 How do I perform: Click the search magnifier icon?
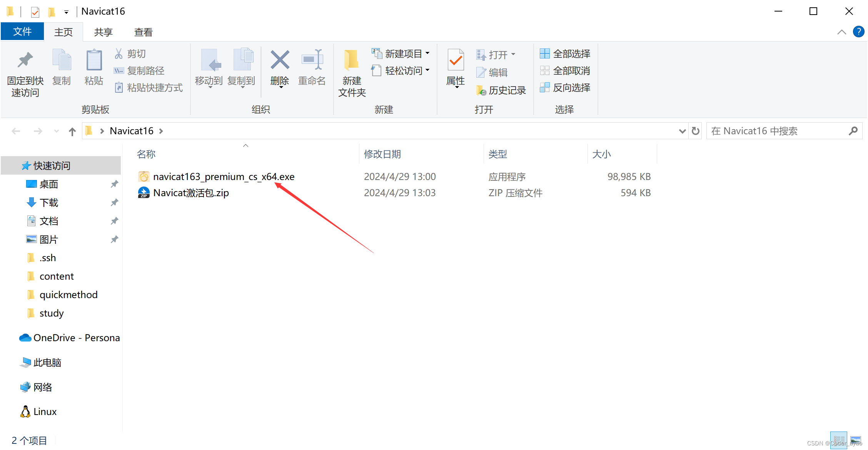pyautogui.click(x=853, y=131)
